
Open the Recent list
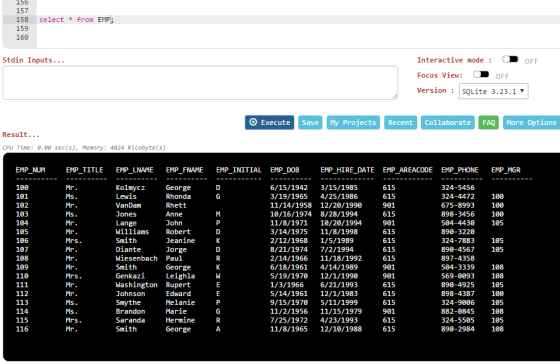pos(400,123)
